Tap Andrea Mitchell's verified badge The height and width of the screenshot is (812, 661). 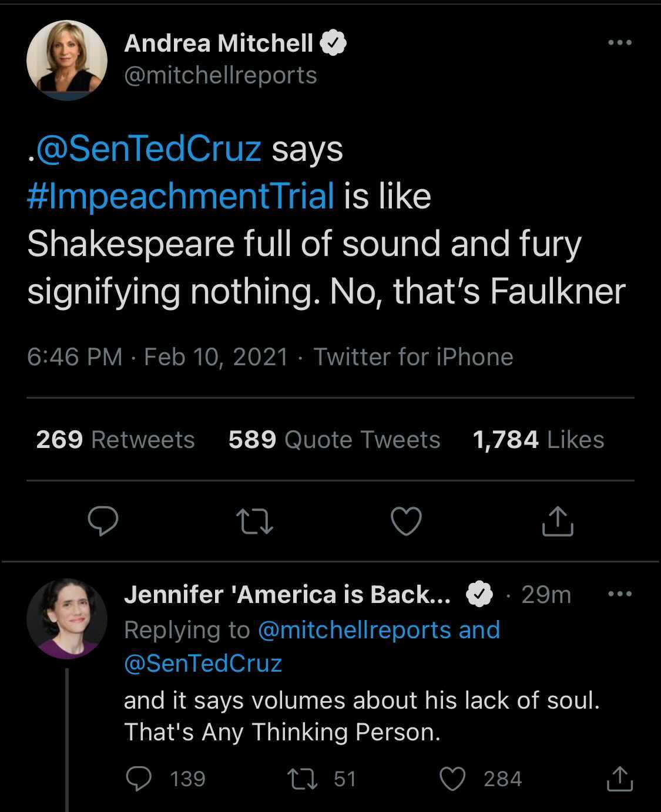[333, 43]
